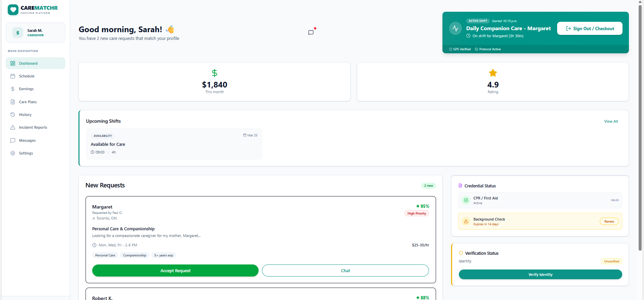
Task: Click the $25-30/hr rate text
Action: [x=421, y=245]
